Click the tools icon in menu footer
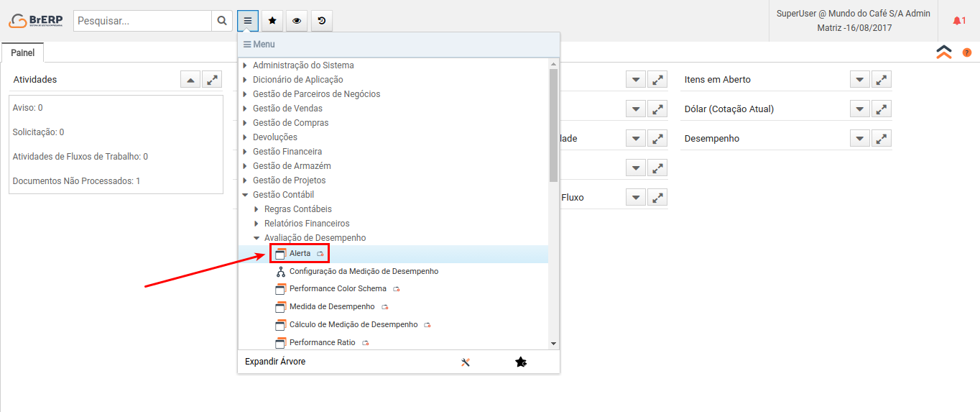Viewport: 980px width, 412px height. coord(465,362)
